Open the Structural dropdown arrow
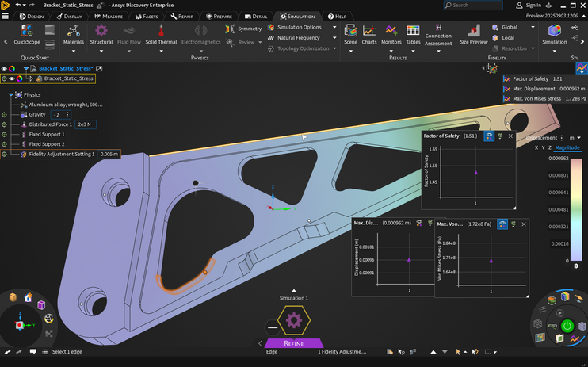The width and height of the screenshot is (588, 367). (x=101, y=51)
